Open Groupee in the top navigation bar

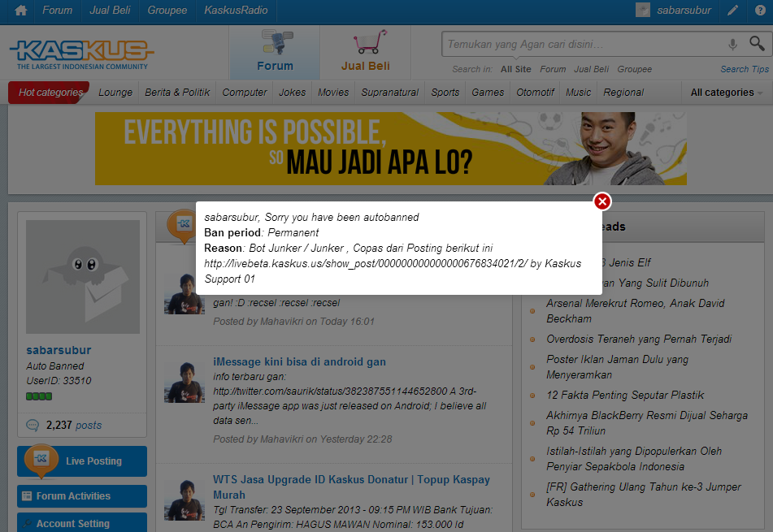click(167, 11)
